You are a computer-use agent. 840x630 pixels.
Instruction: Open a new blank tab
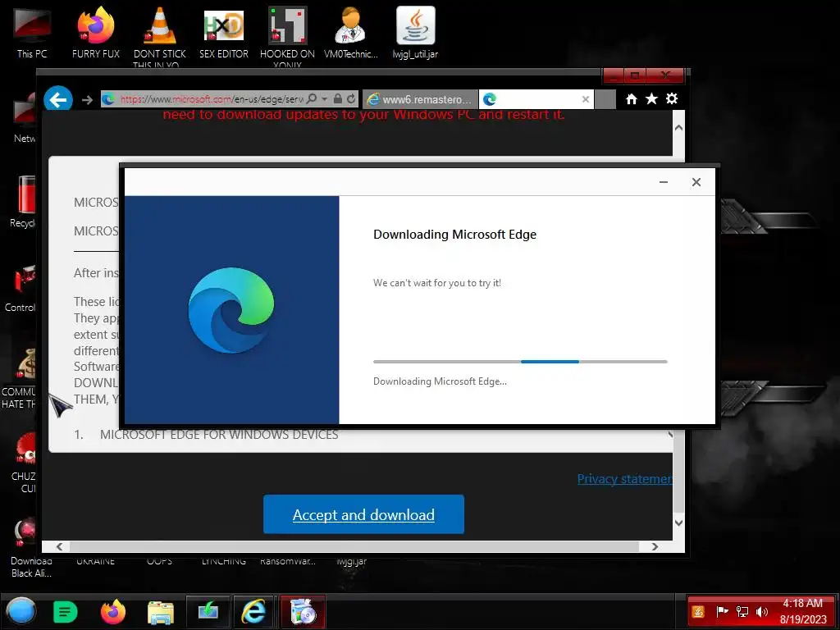tap(605, 99)
